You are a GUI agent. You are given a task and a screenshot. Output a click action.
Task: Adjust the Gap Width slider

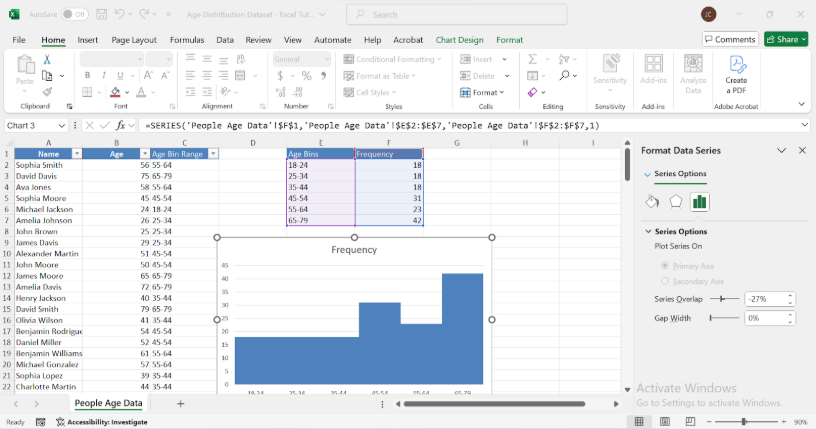pyautogui.click(x=712, y=318)
